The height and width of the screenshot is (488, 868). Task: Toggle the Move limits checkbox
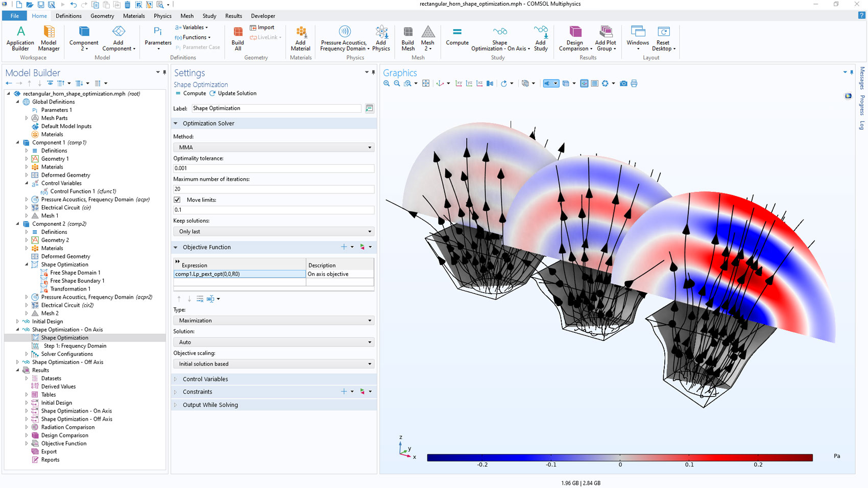[177, 200]
